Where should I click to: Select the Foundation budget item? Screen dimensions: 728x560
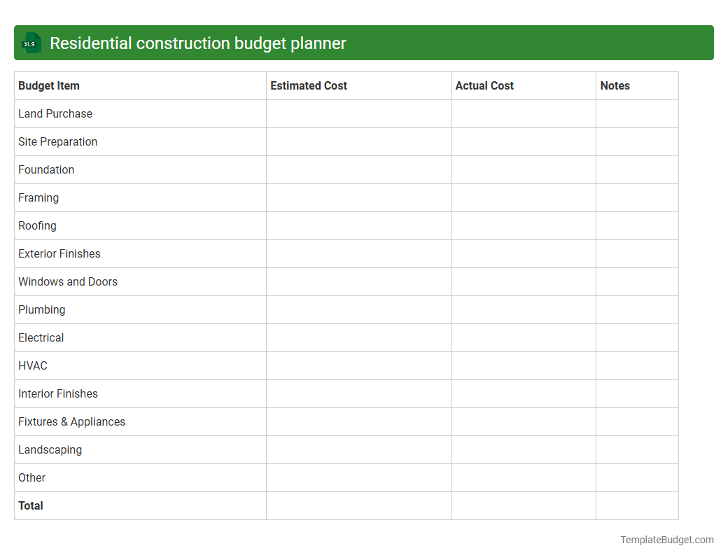pos(46,169)
